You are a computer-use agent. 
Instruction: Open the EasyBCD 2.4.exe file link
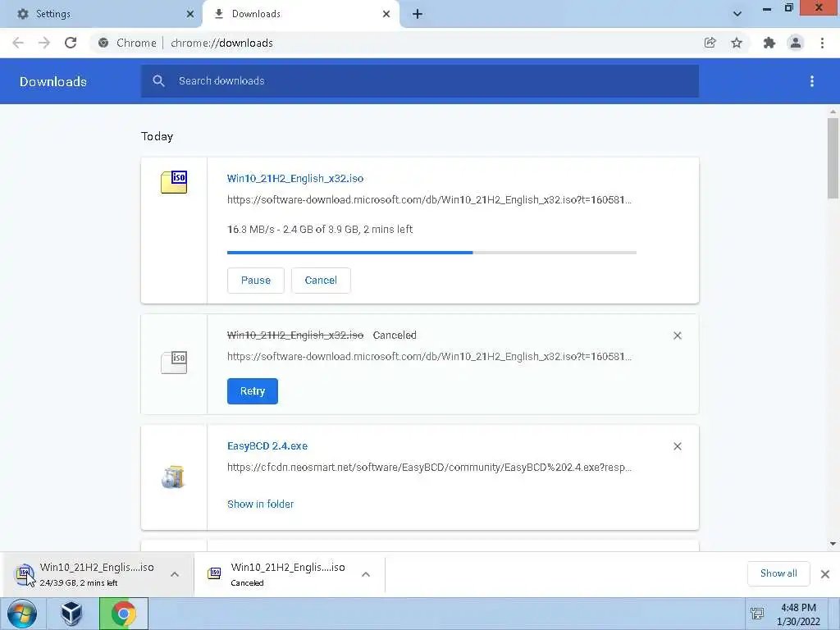267,445
